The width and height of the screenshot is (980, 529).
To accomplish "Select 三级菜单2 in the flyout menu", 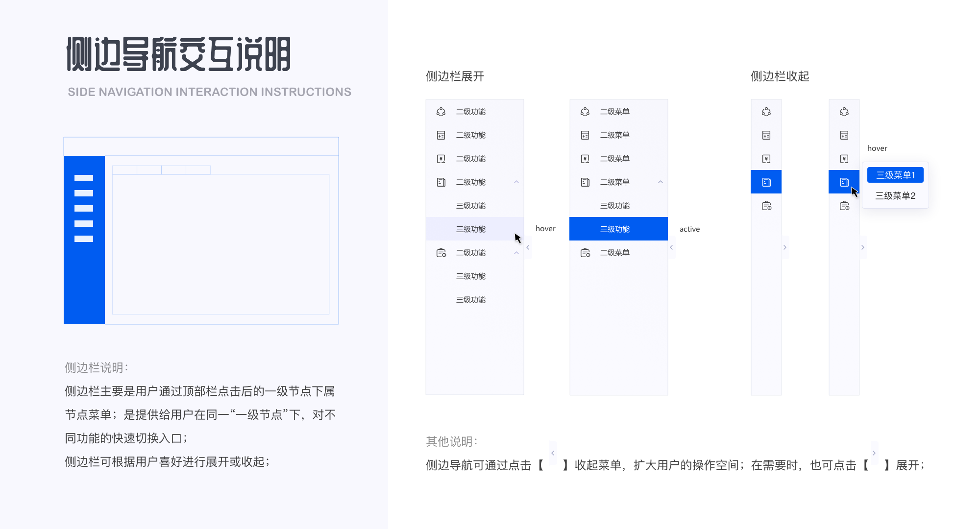I will pos(895,195).
